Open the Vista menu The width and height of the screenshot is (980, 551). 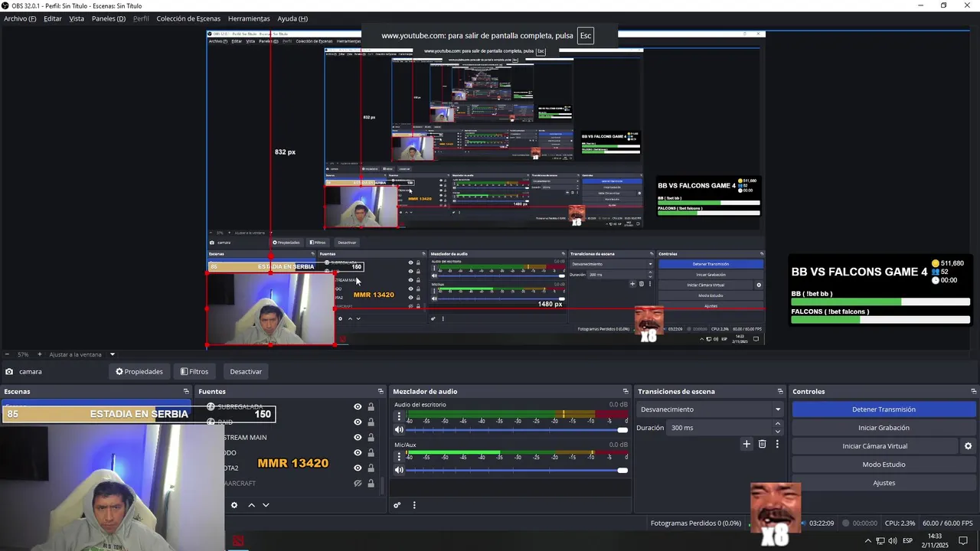[77, 18]
